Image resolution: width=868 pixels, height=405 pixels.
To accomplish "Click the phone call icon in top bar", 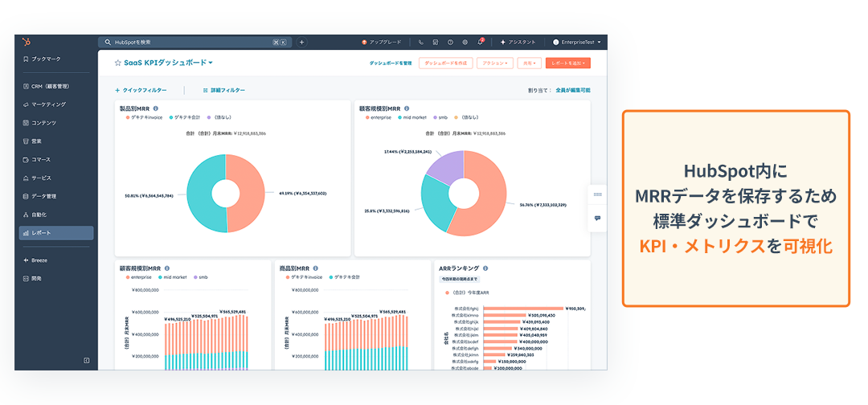I will [420, 42].
